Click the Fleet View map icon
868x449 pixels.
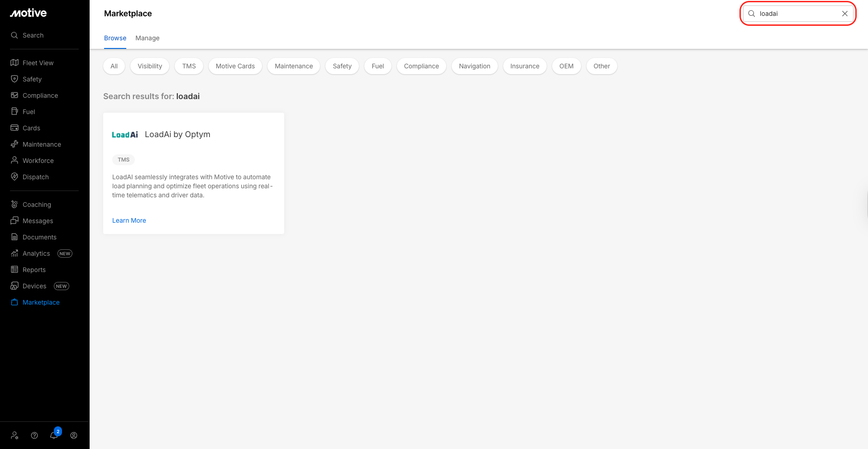[14, 63]
